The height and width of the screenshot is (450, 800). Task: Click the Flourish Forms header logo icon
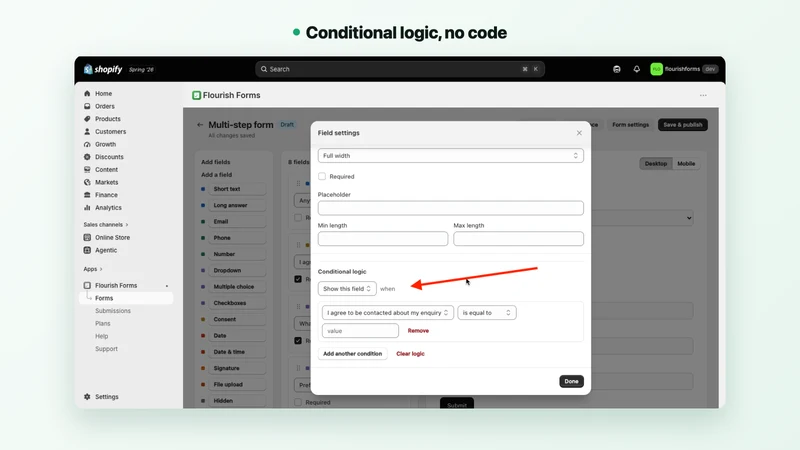pyautogui.click(x=196, y=95)
